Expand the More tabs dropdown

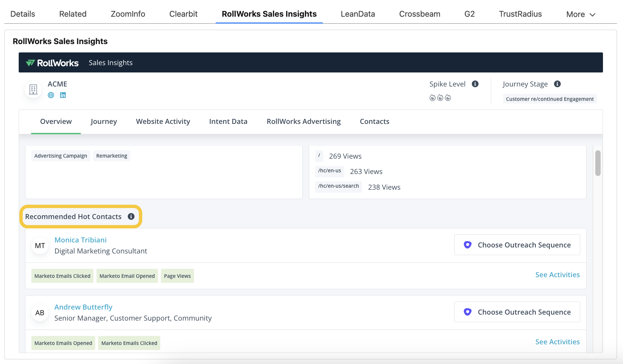[581, 14]
